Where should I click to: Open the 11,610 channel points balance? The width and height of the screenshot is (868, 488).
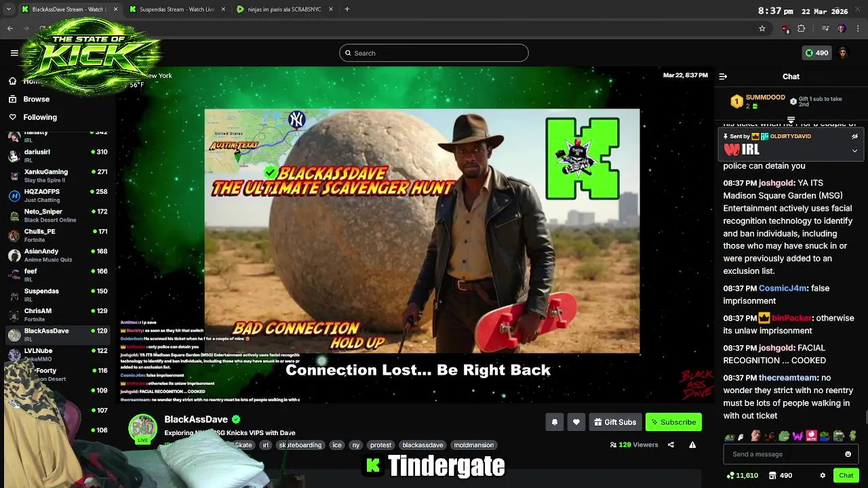click(x=742, y=475)
